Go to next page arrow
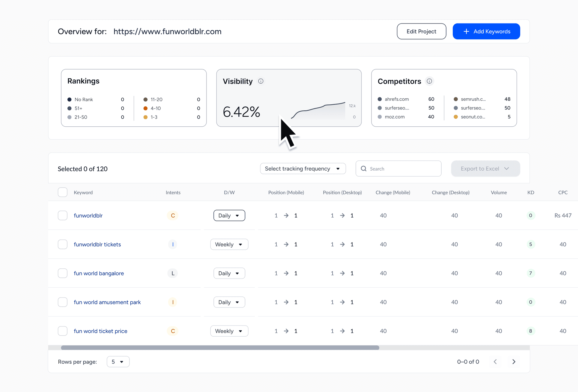The image size is (578, 392). pos(514,362)
